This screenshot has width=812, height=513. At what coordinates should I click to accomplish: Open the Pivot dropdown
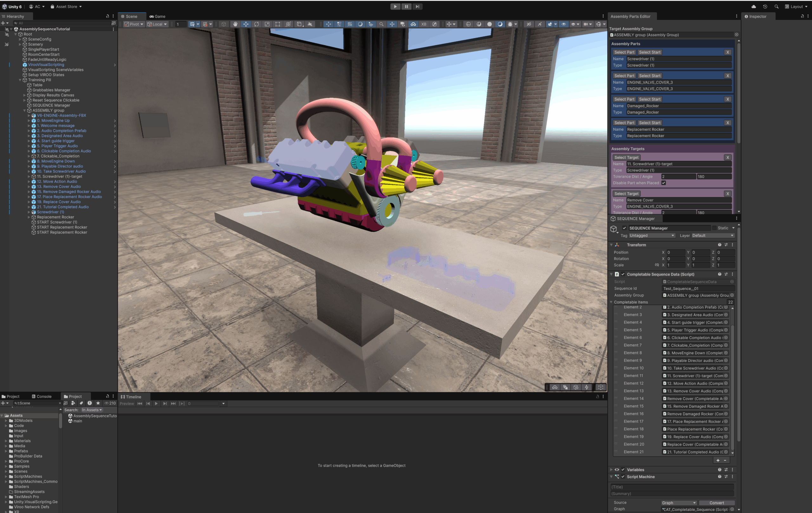point(134,24)
